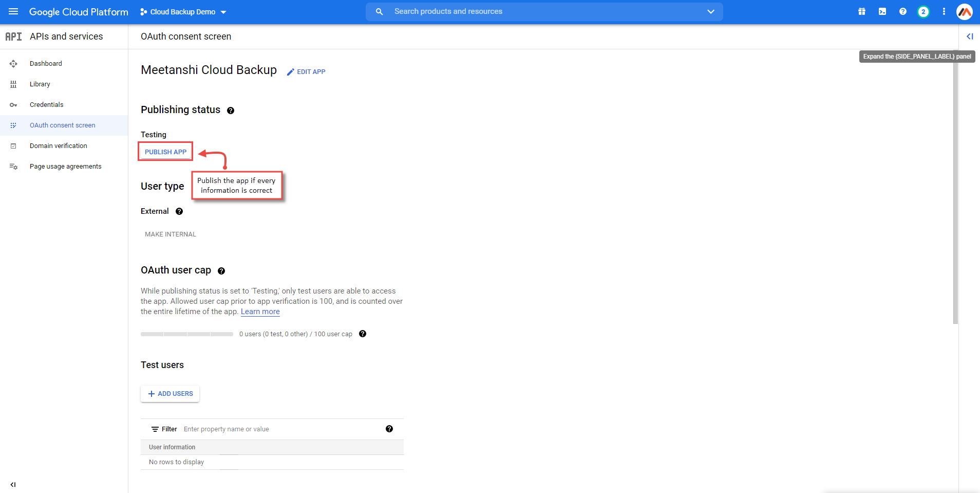Open the free trial gift icon

pos(862,11)
